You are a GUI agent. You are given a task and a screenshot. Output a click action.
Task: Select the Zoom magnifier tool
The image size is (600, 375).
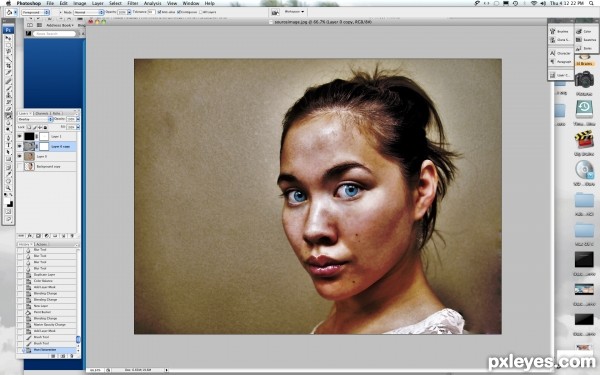[8, 188]
